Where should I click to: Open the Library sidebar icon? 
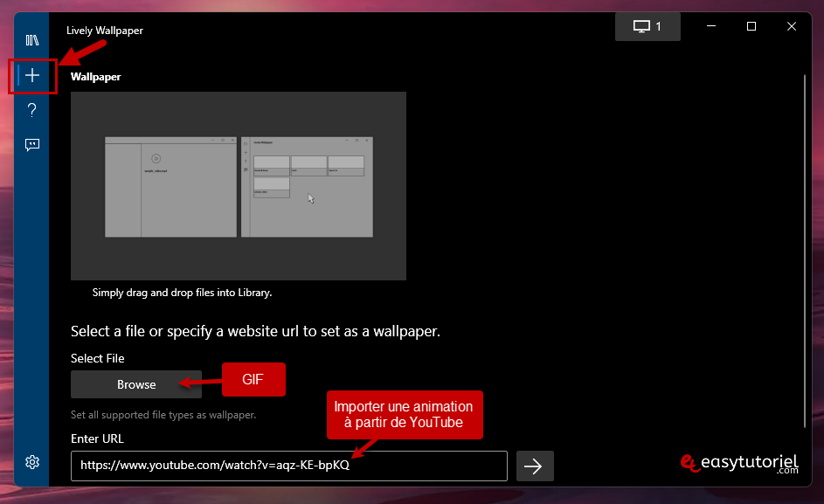point(32,40)
